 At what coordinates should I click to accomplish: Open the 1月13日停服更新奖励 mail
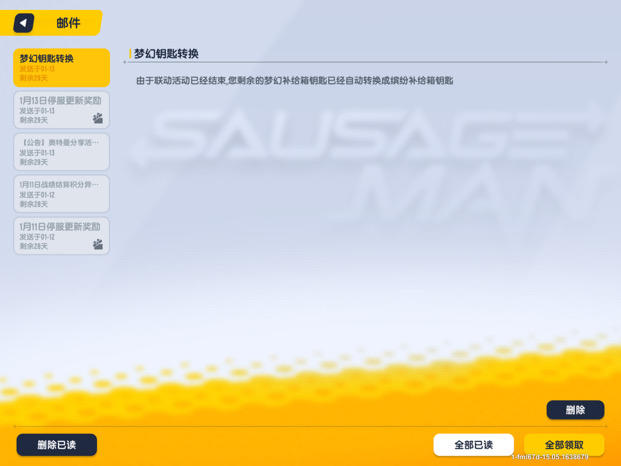pyautogui.click(x=61, y=110)
